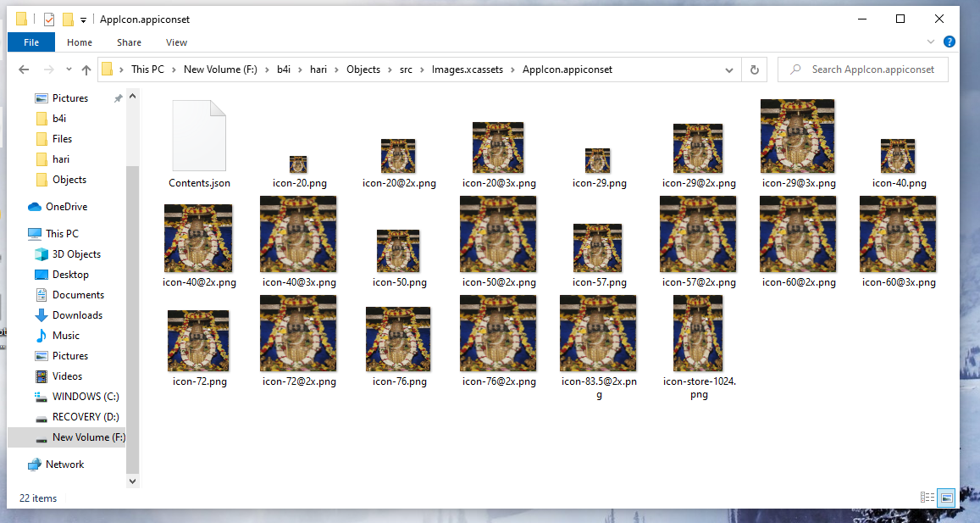Open the recent locations dropdown
The height and width of the screenshot is (523, 980).
click(x=69, y=70)
